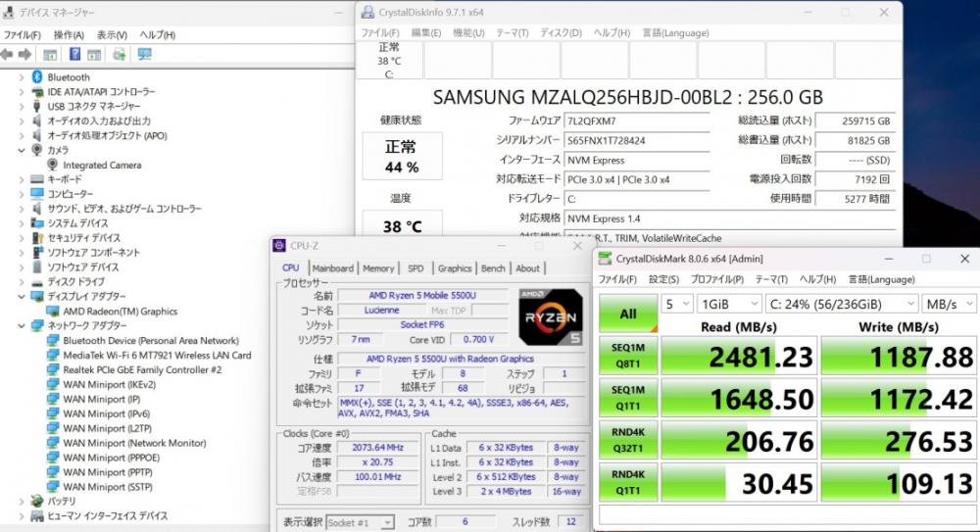
Task: Open ファイル(F) menu in Device Manager
Action: [22, 35]
